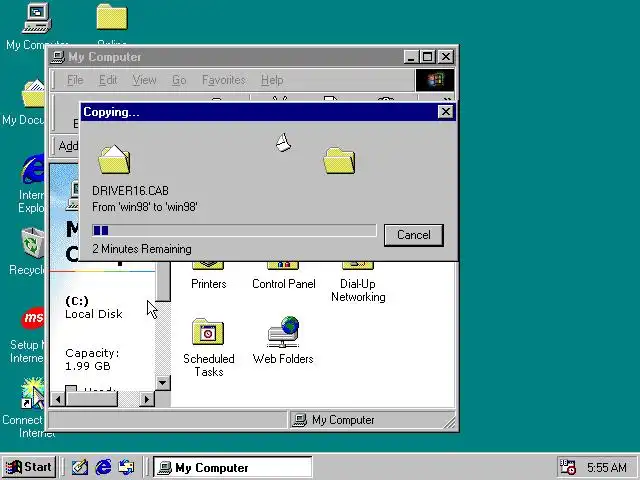Select the Setup MSN Internet desktop icon

click(x=33, y=318)
